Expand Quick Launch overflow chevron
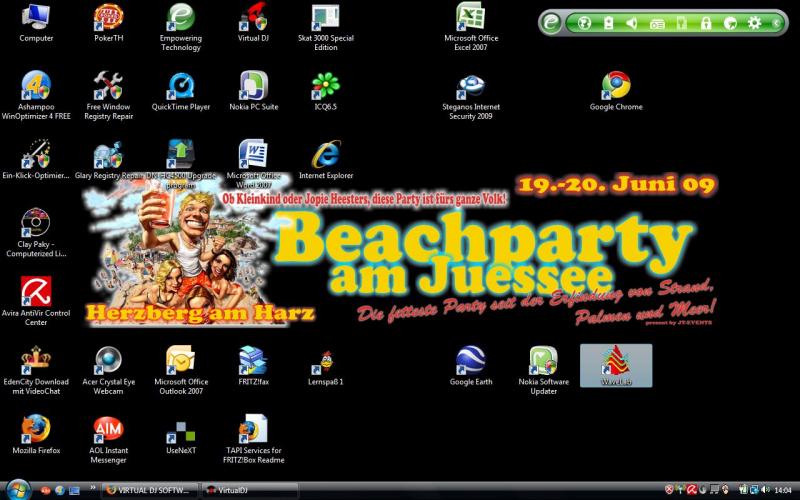 (92, 488)
